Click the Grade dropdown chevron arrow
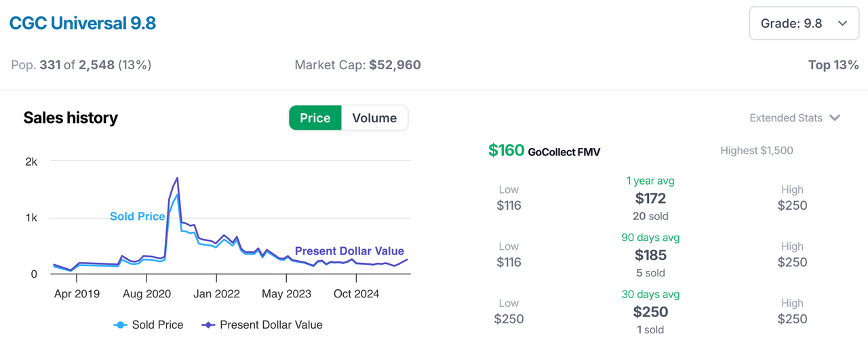The height and width of the screenshot is (349, 868). [x=842, y=24]
